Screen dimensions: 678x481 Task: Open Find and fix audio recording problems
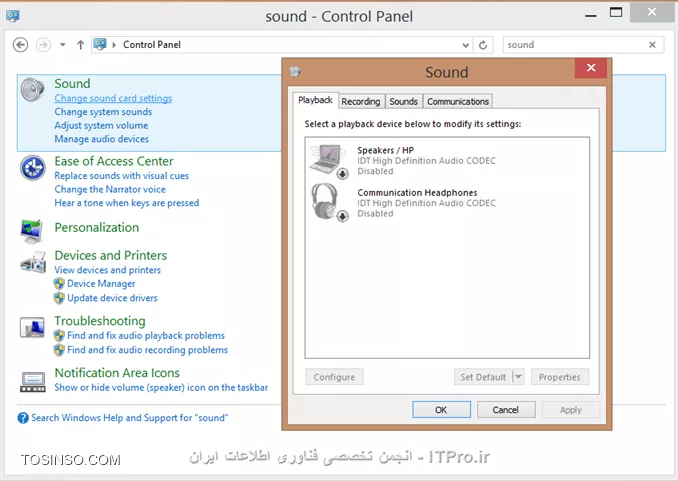(147, 350)
